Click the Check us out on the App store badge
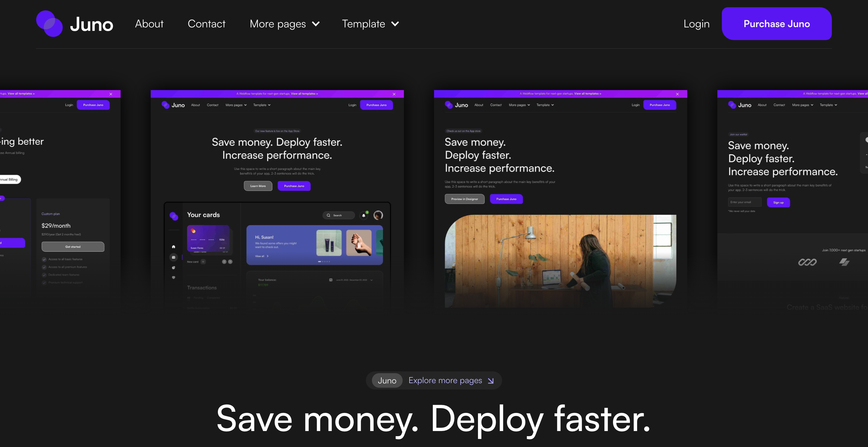This screenshot has width=868, height=447. click(463, 131)
